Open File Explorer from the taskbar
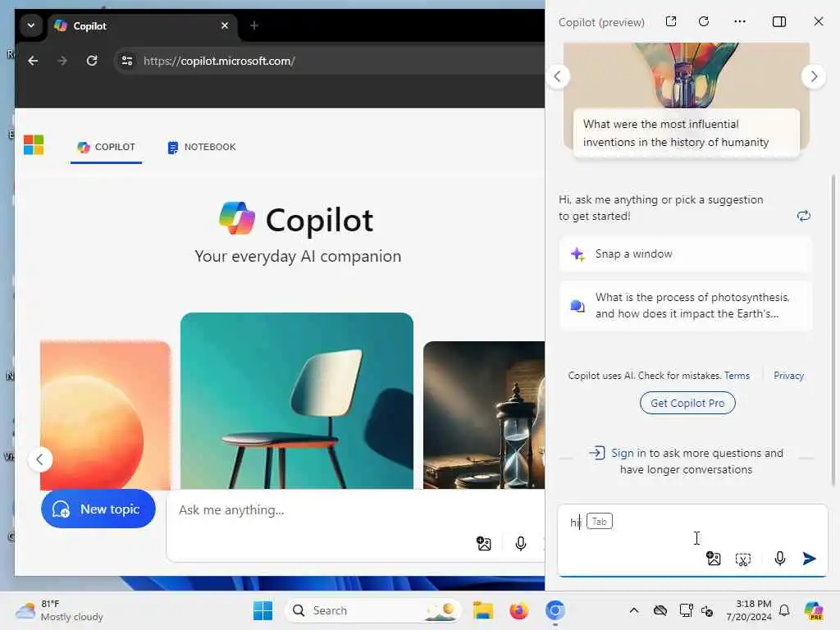The height and width of the screenshot is (630, 840). point(482,610)
